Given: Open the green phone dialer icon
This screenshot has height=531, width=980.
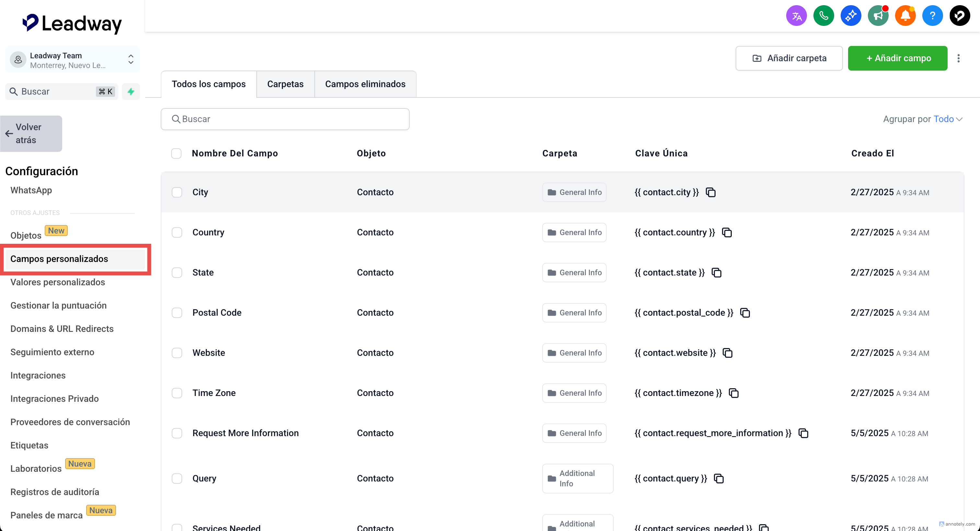Looking at the screenshot, I should pos(823,16).
